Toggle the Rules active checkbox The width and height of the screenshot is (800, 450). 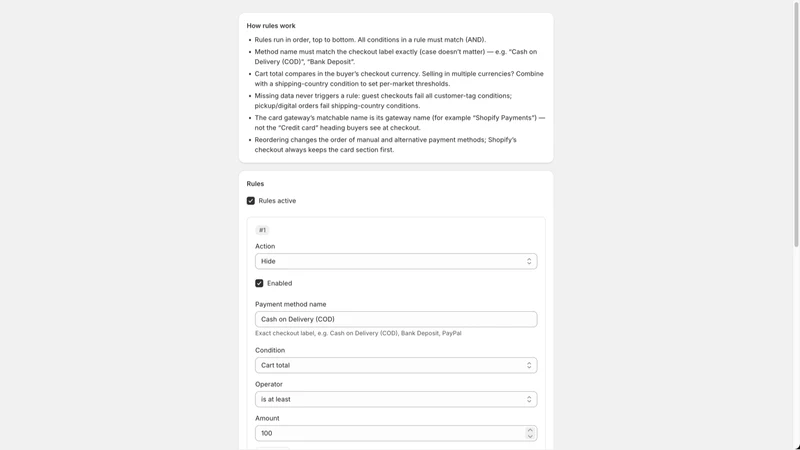(x=251, y=201)
